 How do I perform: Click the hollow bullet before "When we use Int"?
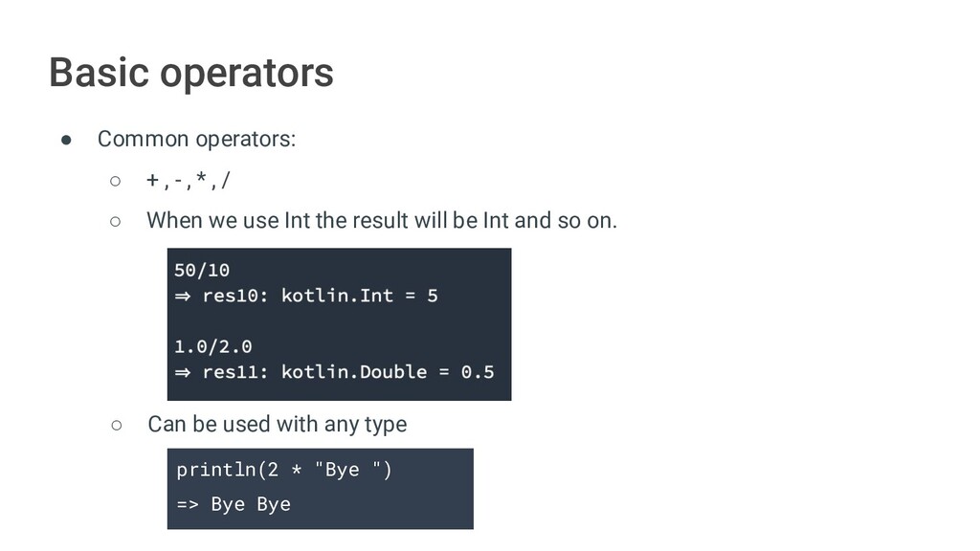click(115, 221)
